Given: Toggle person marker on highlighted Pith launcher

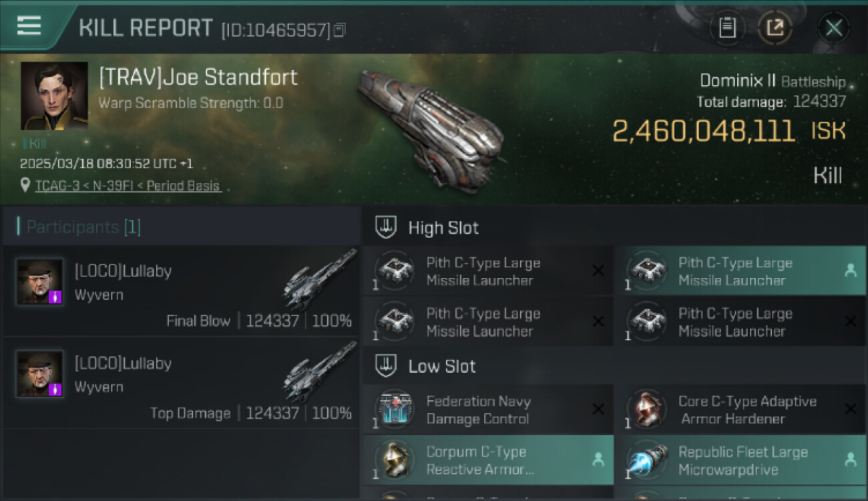Looking at the screenshot, I should click(851, 271).
